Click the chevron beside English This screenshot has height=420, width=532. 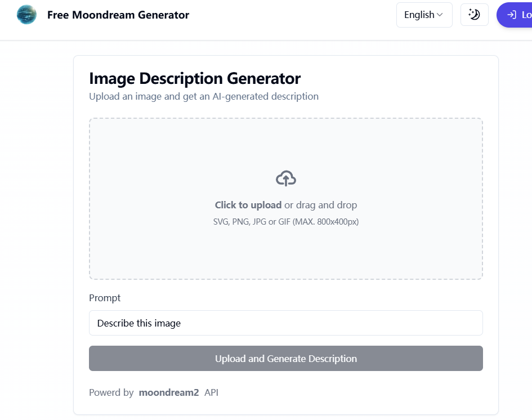440,15
